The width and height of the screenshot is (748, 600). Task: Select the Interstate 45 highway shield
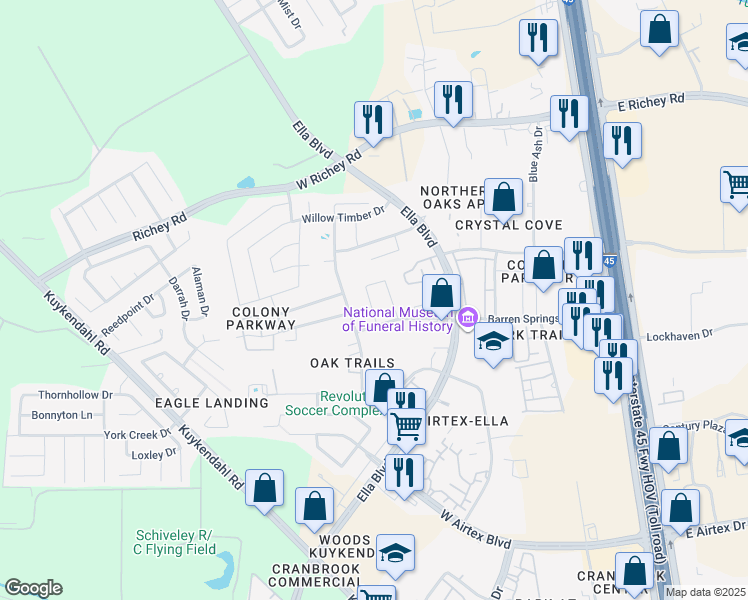pyautogui.click(x=607, y=261)
